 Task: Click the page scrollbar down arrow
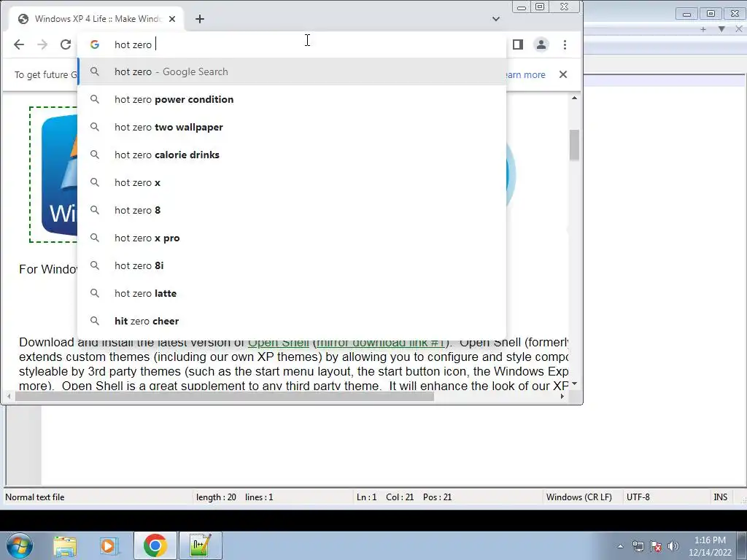(574, 384)
